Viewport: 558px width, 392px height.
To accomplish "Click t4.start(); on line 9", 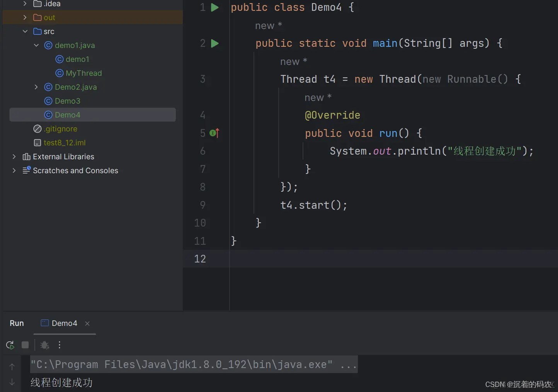I will 314,205.
